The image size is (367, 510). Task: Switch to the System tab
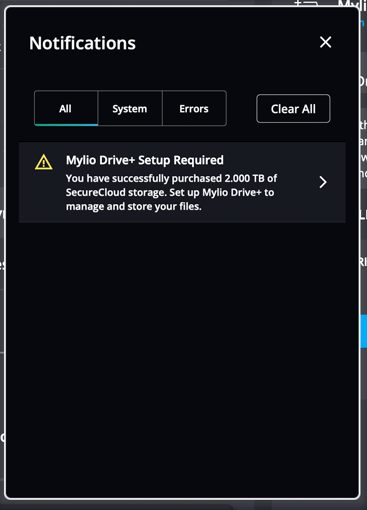pyautogui.click(x=130, y=108)
